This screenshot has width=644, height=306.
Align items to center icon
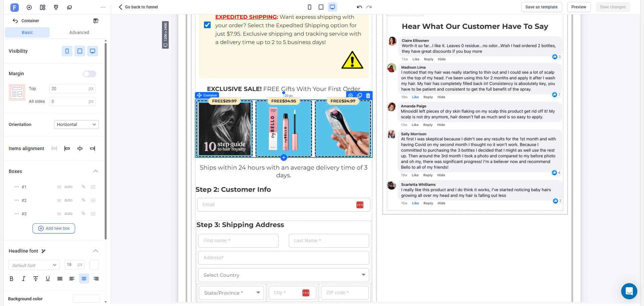(x=80, y=148)
